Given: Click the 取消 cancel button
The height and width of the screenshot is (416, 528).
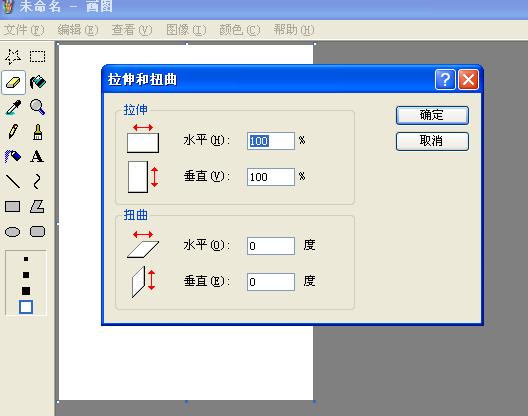Looking at the screenshot, I should (432, 141).
